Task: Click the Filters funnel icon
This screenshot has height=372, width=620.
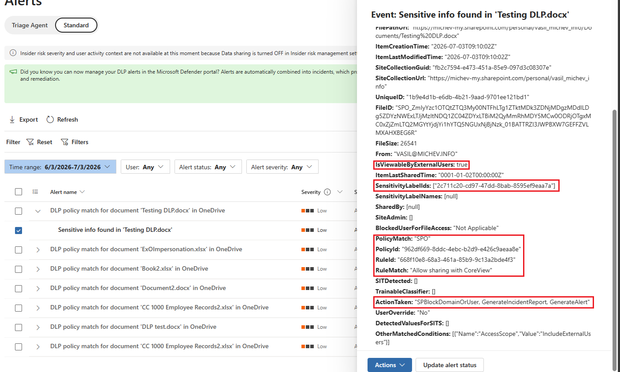Action: point(64,142)
